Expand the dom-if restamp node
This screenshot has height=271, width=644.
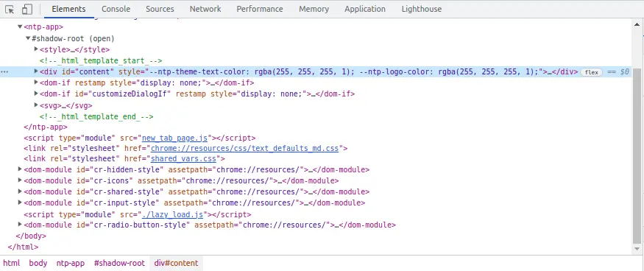tap(36, 82)
